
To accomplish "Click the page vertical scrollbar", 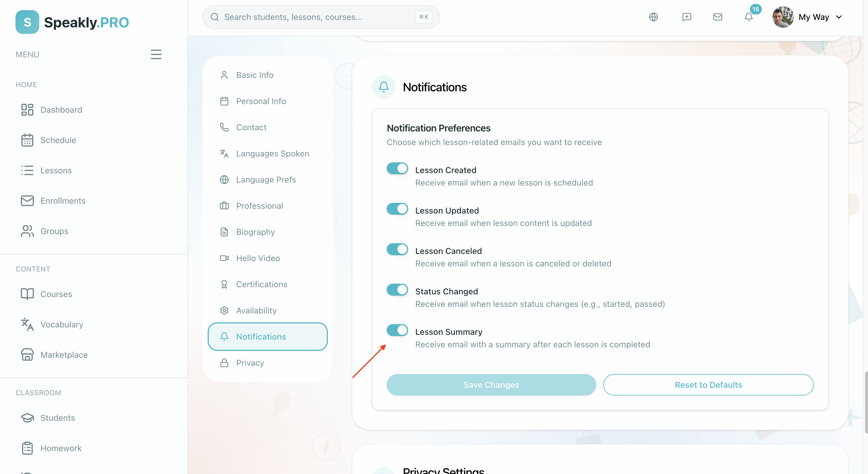I will coord(866,402).
